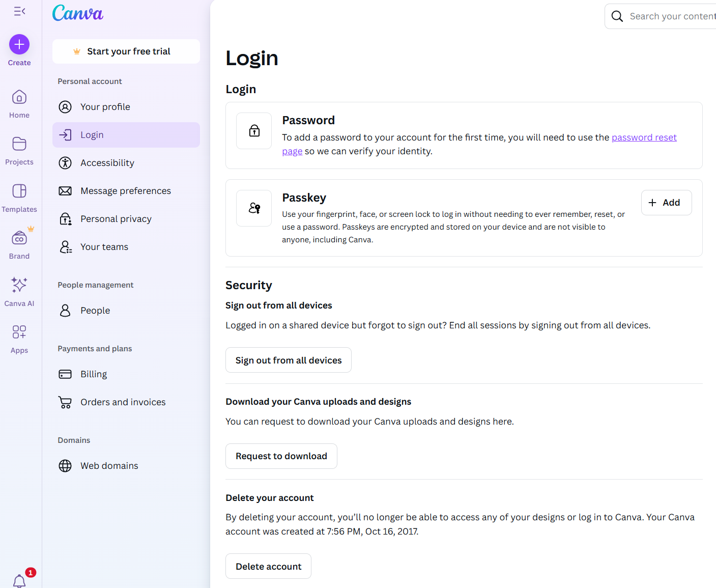Open Accessibility settings
The image size is (716, 588).
click(126, 163)
